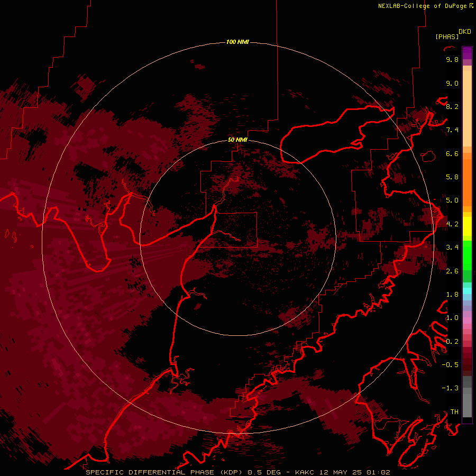Click the KAKC station identifier in caption
Image resolution: width=476 pixels, height=476 pixels.
[x=305, y=472]
